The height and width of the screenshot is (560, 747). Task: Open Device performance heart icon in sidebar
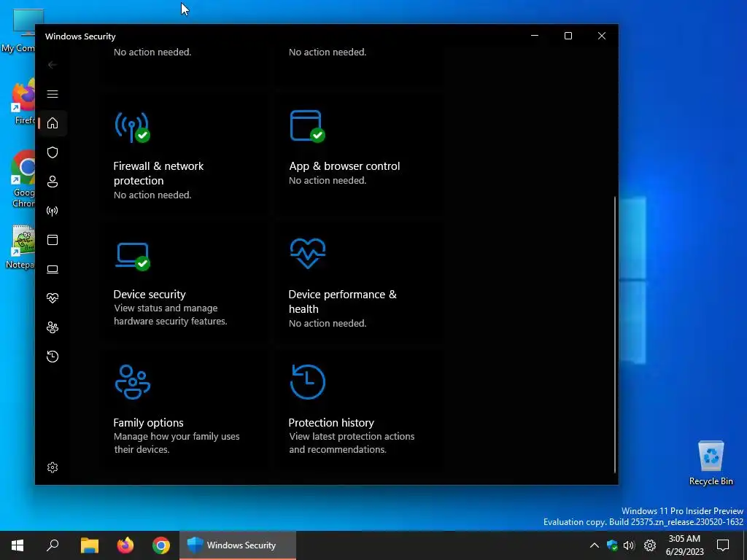(x=53, y=298)
